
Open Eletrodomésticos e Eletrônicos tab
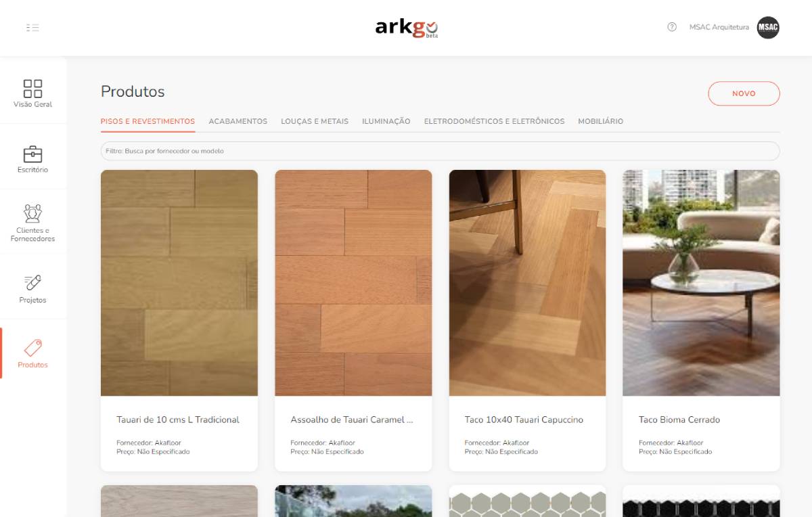click(494, 121)
